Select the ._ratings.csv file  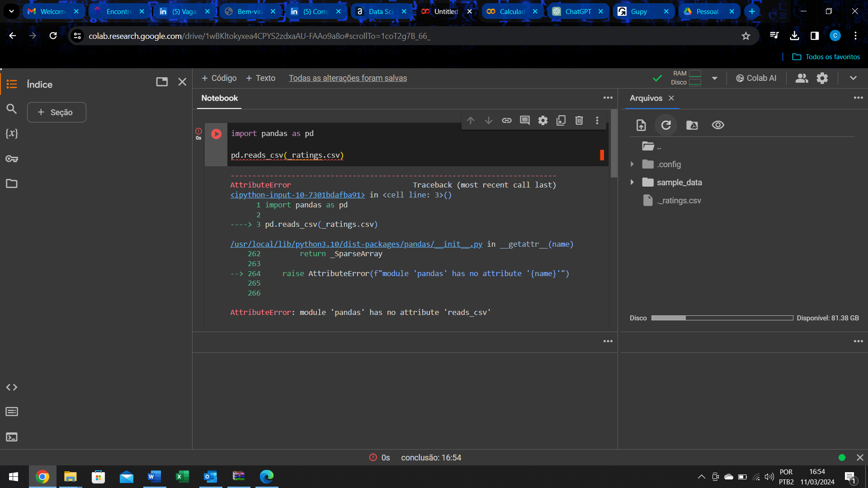(679, 200)
